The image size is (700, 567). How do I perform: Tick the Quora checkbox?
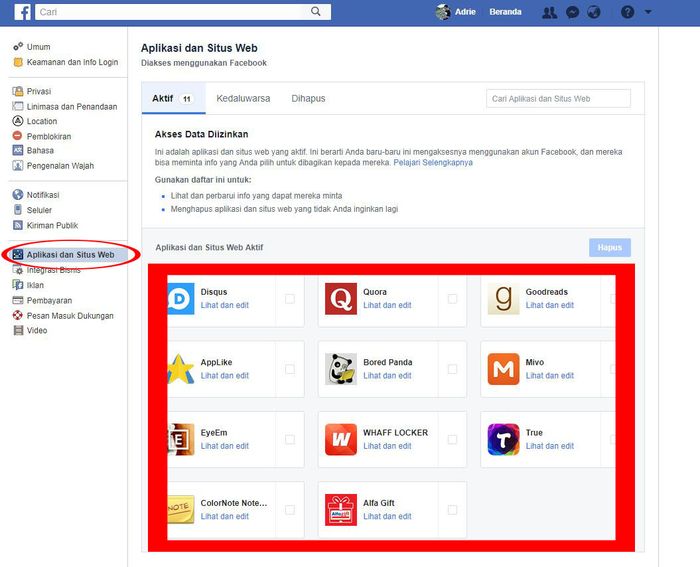tap(452, 299)
